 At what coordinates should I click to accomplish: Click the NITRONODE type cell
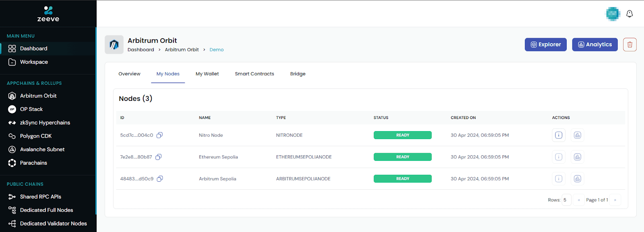(289, 135)
